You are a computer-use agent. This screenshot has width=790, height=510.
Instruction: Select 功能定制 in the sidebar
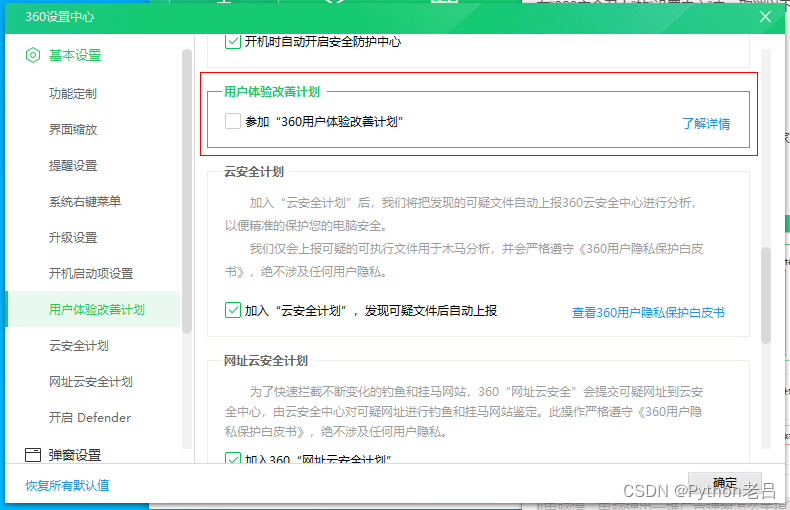pos(73,93)
